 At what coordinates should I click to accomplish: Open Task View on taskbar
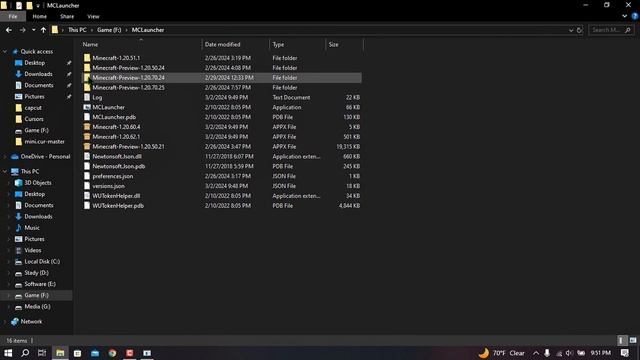tap(42, 353)
